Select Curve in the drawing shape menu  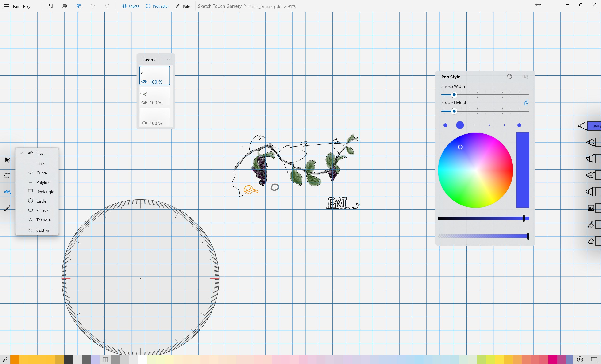tap(42, 173)
